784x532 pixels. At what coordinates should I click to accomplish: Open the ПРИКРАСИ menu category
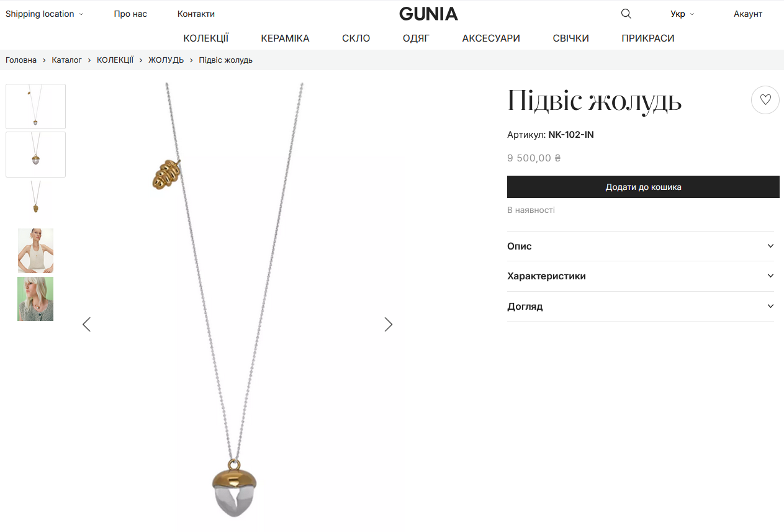pyautogui.click(x=647, y=38)
